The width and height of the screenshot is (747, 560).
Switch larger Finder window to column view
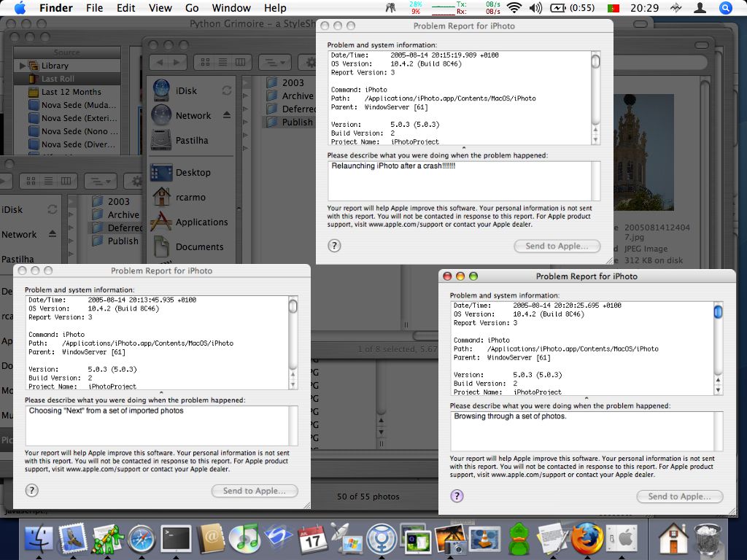pyautogui.click(x=241, y=62)
